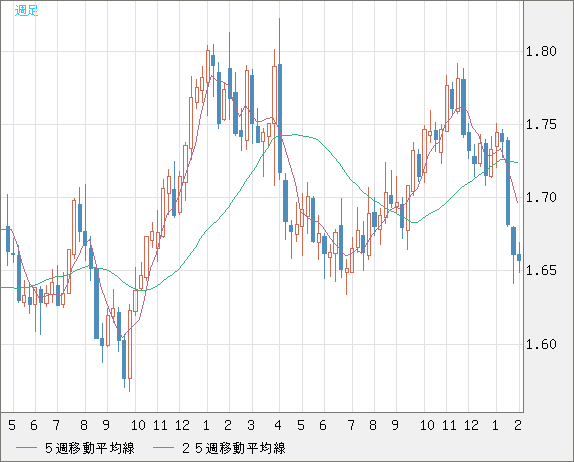Click the 週足 label in the top-left corner

coord(26,11)
